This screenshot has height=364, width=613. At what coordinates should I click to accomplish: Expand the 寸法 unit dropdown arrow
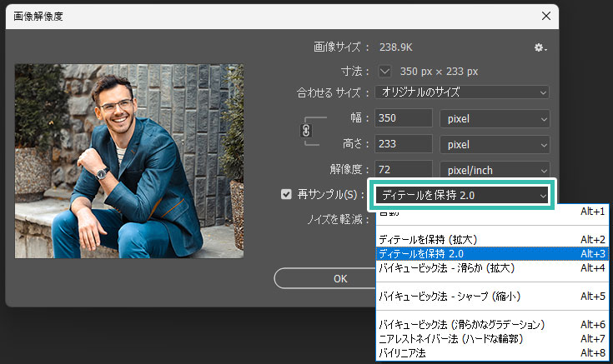coord(384,71)
